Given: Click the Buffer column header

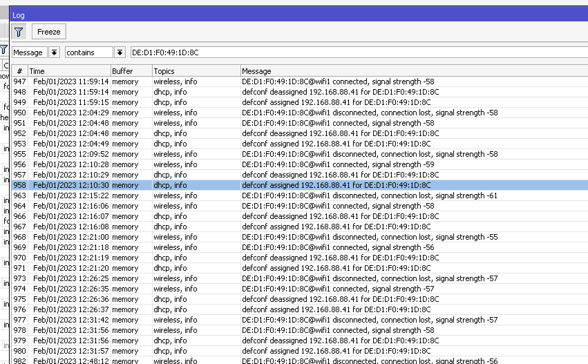Looking at the screenshot, I should 123,71.
